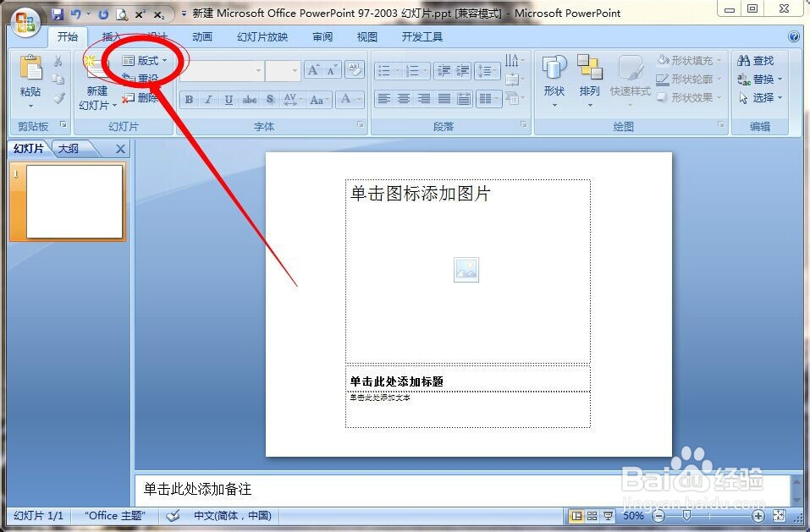The width and height of the screenshot is (810, 532).
Task: Decrease font size button
Action: pos(331,70)
